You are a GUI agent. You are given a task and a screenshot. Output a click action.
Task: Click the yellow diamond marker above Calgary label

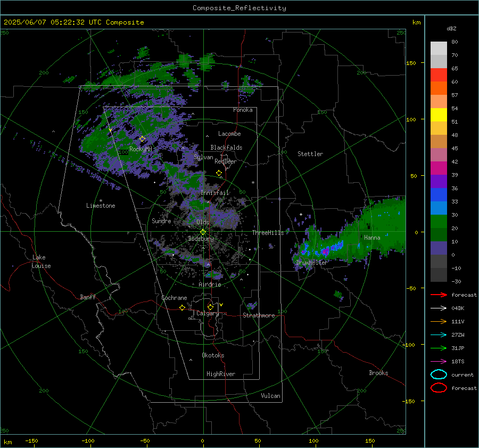[x=210, y=307]
